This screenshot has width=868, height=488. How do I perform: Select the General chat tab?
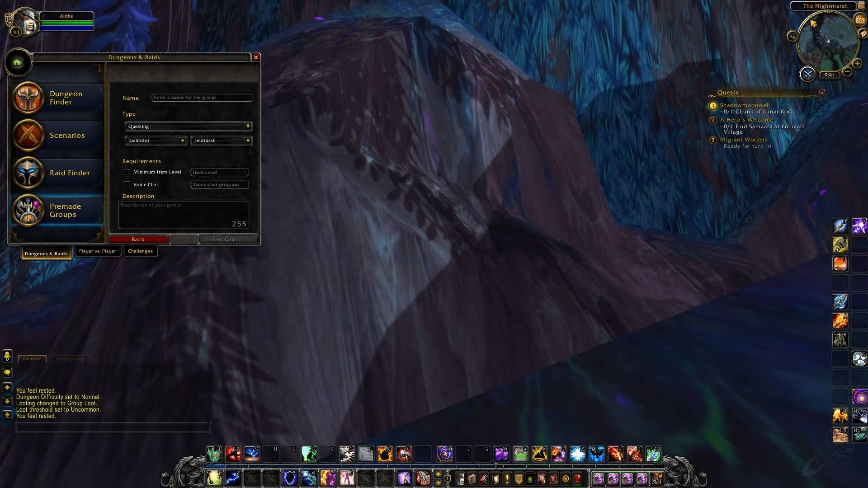(x=32, y=359)
